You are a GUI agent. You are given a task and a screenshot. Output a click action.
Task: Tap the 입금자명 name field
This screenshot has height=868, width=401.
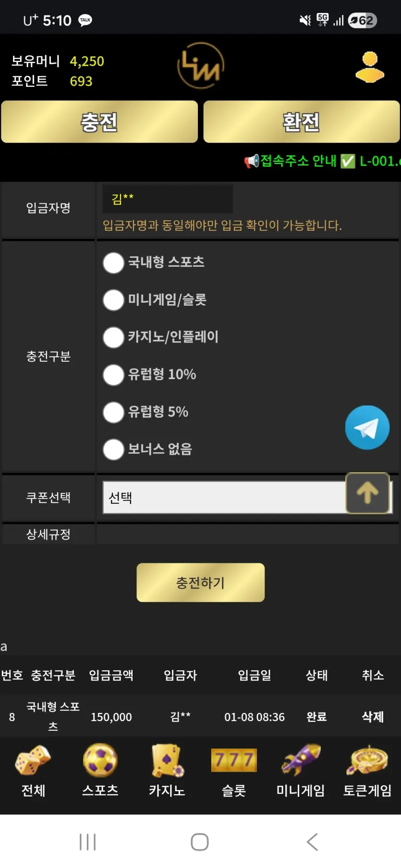(168, 199)
